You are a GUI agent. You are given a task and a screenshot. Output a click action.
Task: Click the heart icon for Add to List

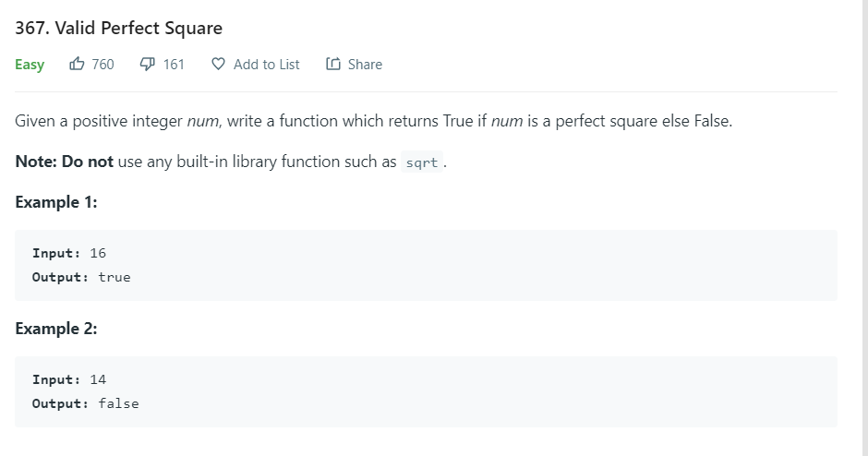click(x=219, y=65)
